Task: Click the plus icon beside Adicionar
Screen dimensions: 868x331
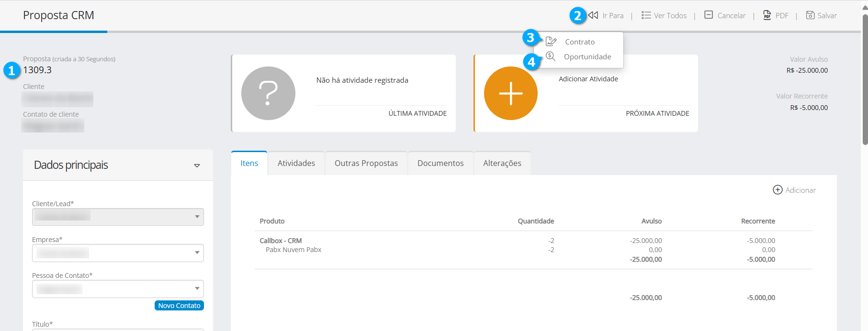Action: (778, 190)
